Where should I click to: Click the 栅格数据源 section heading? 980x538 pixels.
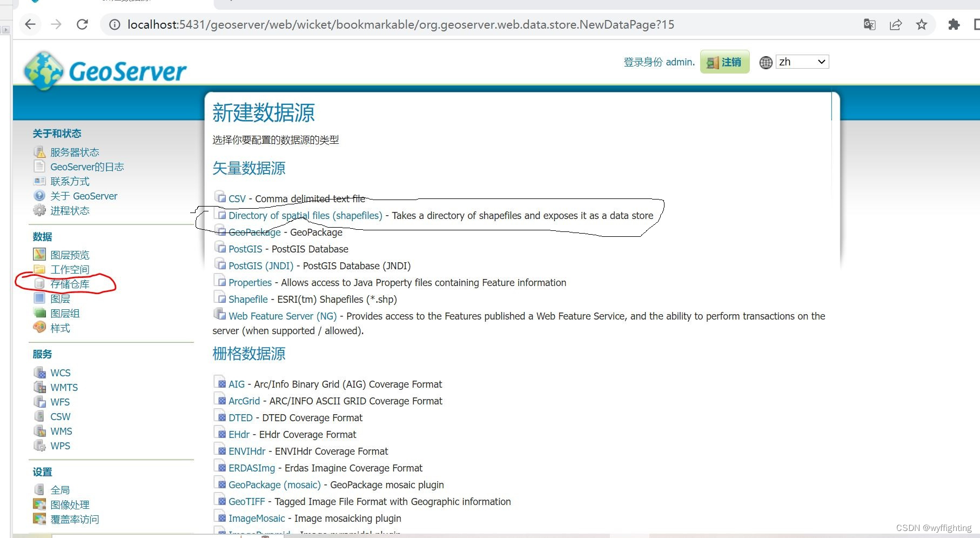pyautogui.click(x=249, y=354)
